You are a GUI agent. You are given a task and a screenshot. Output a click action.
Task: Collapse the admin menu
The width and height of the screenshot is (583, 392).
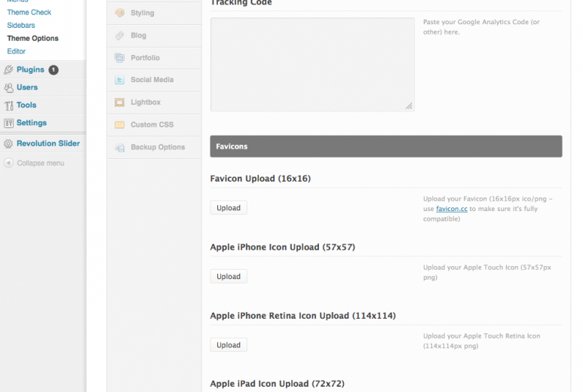click(x=41, y=163)
